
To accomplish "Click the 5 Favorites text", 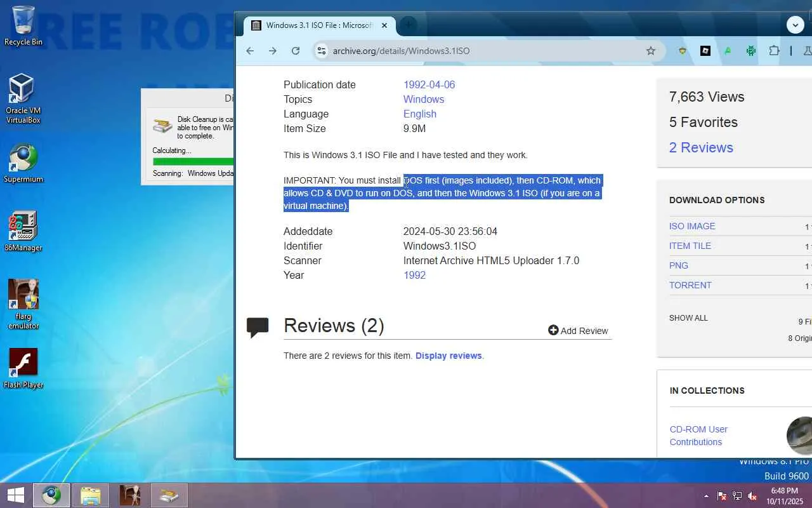I will click(704, 122).
